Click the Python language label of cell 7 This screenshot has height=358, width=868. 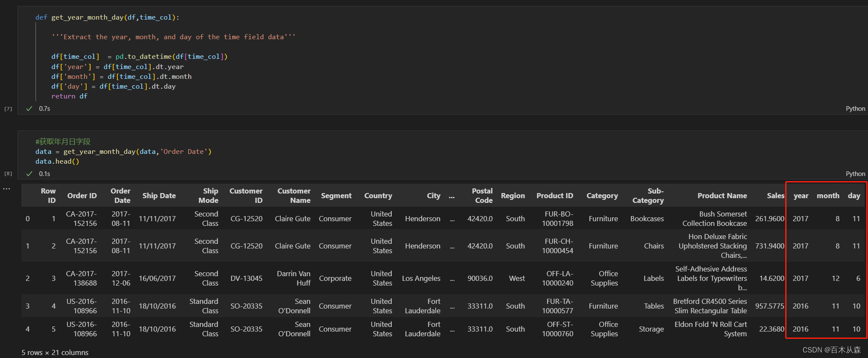pos(855,109)
